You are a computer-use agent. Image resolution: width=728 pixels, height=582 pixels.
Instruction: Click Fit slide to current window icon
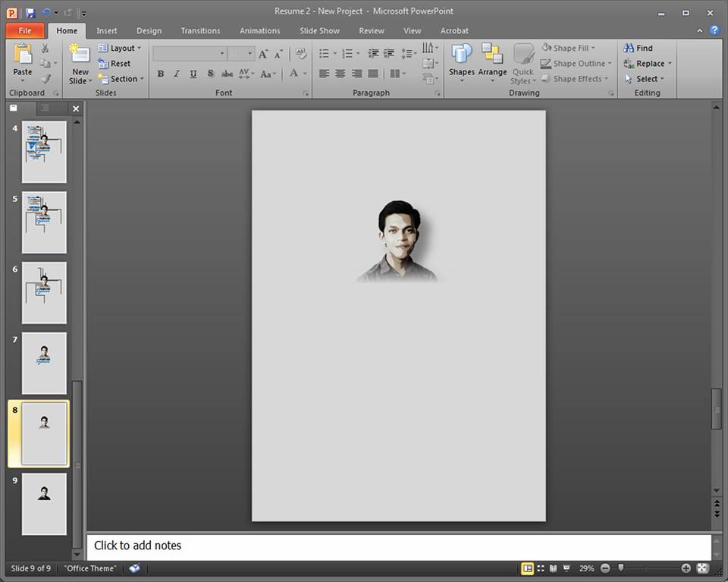pos(702,568)
